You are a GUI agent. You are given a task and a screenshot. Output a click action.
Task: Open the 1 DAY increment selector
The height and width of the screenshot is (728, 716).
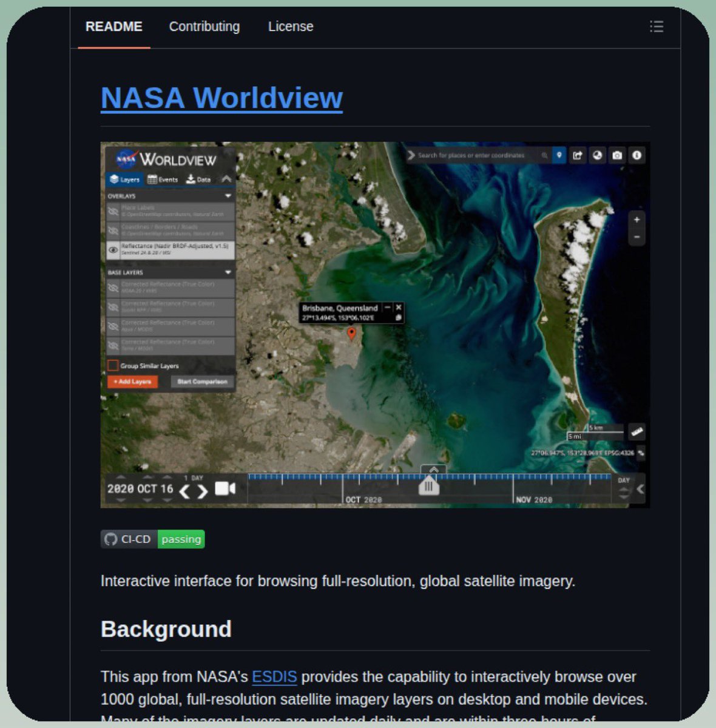[194, 478]
